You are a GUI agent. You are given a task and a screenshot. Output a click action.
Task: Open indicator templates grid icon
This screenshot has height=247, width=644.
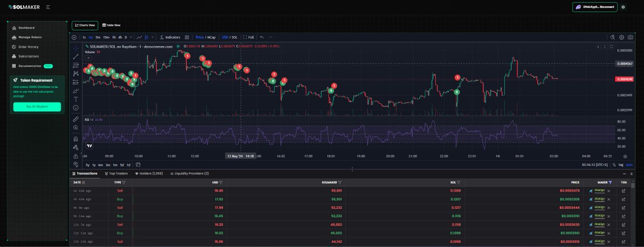pos(187,38)
